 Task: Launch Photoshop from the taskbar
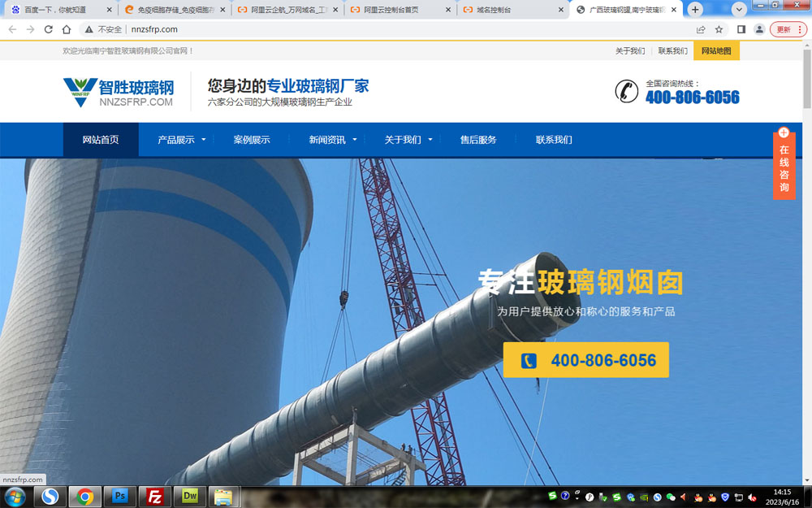pos(120,496)
